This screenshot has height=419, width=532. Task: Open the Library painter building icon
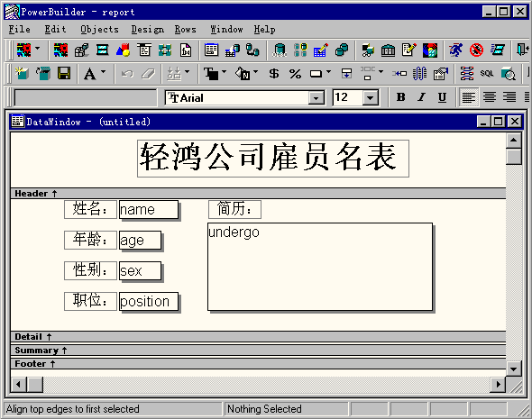click(x=388, y=50)
